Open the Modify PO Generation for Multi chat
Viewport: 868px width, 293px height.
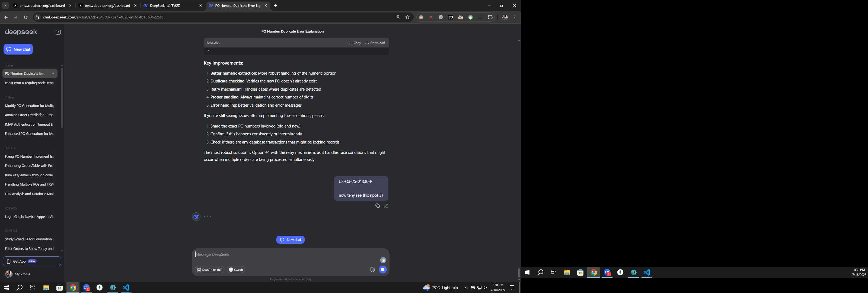click(x=30, y=106)
